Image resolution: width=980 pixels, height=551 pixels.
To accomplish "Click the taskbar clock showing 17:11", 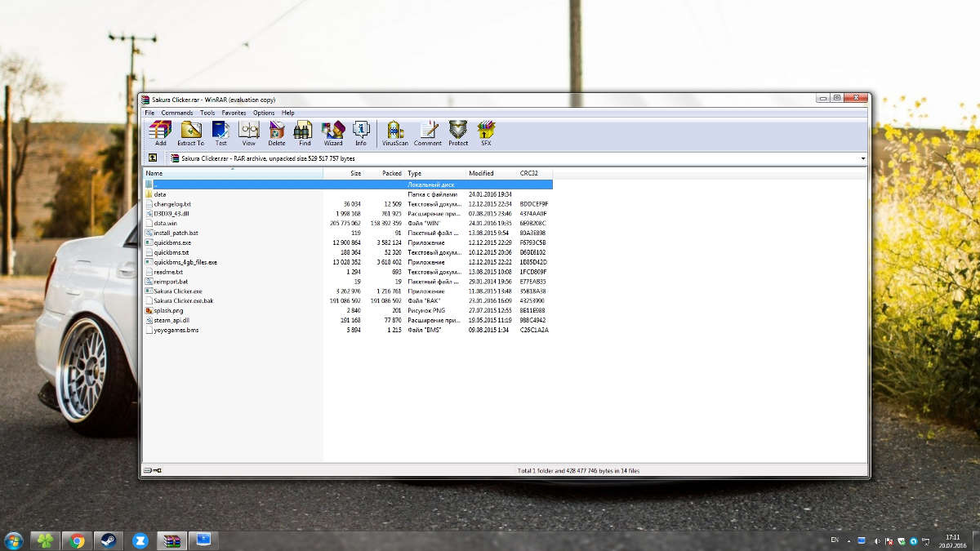I will click(952, 540).
